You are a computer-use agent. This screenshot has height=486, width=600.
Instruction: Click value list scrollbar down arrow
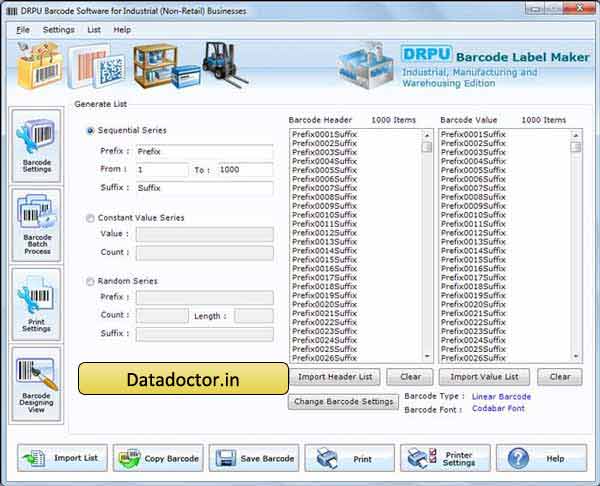click(576, 356)
